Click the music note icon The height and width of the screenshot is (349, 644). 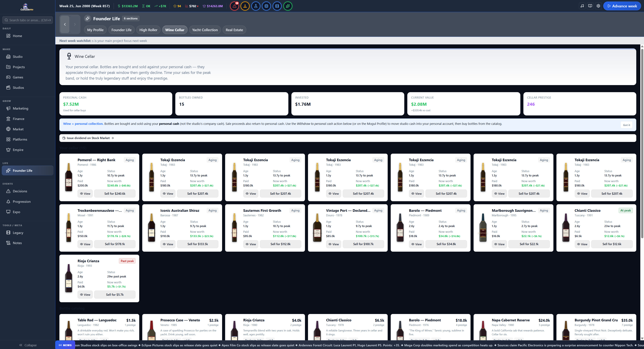pyautogui.click(x=582, y=6)
